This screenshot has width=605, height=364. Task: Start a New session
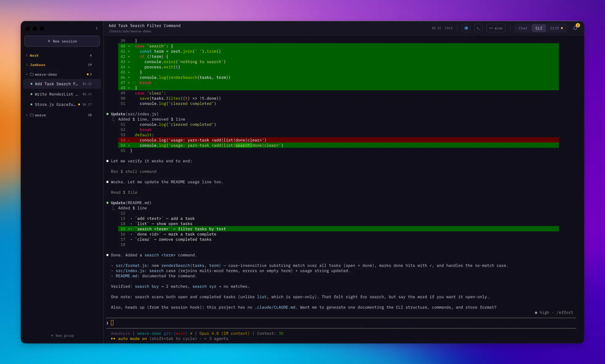pos(62,41)
